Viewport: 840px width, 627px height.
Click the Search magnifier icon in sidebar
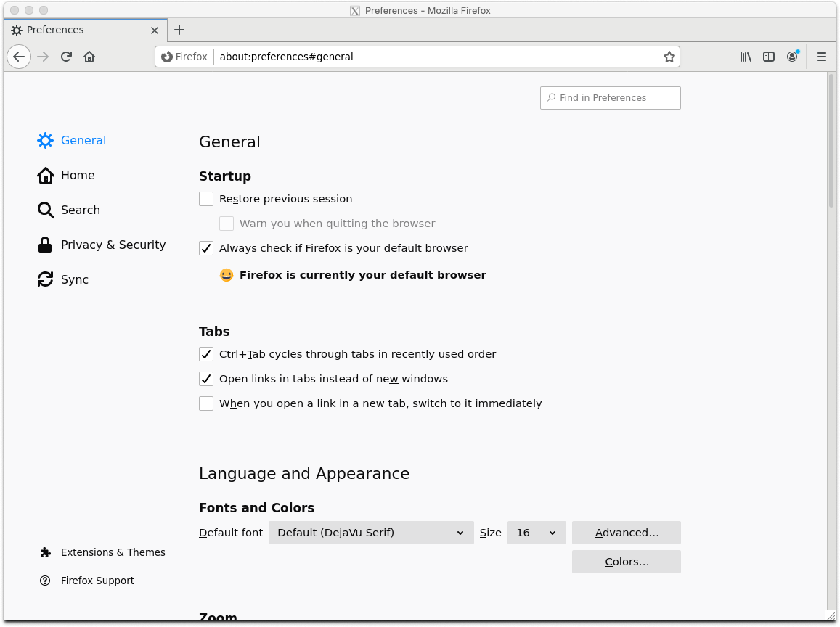pos(46,210)
